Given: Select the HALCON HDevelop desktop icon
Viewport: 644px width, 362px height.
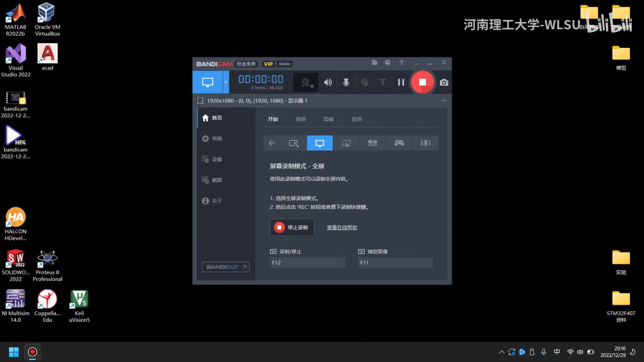Looking at the screenshot, I should pos(16,225).
